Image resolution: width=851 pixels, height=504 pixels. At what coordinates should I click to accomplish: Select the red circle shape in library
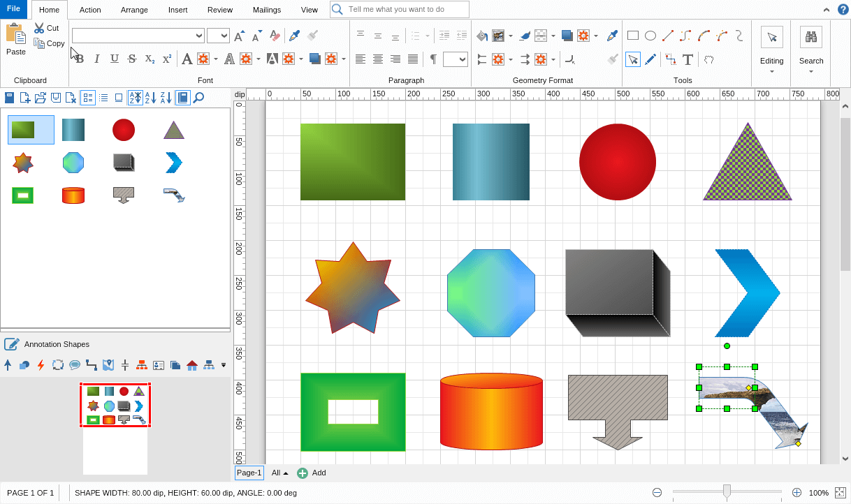point(124,130)
